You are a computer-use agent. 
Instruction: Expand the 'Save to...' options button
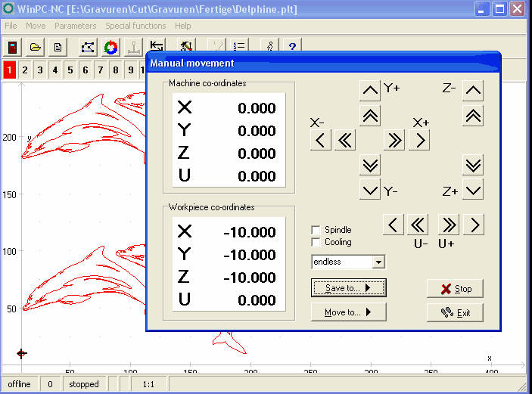pyautogui.click(x=348, y=288)
